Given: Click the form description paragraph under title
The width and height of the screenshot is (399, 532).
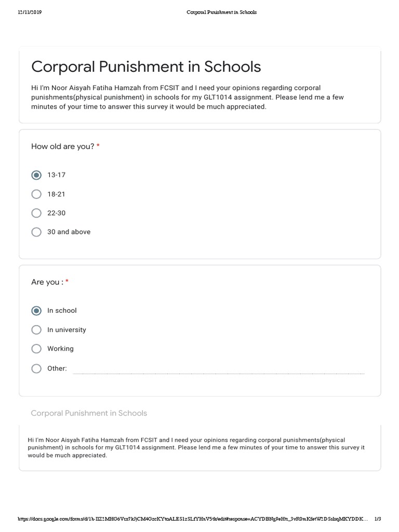Looking at the screenshot, I should click(x=187, y=97).
